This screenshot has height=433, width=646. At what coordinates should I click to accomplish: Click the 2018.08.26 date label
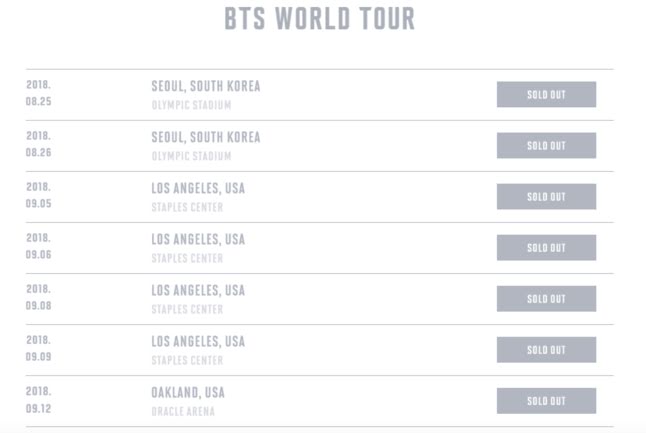(39, 144)
